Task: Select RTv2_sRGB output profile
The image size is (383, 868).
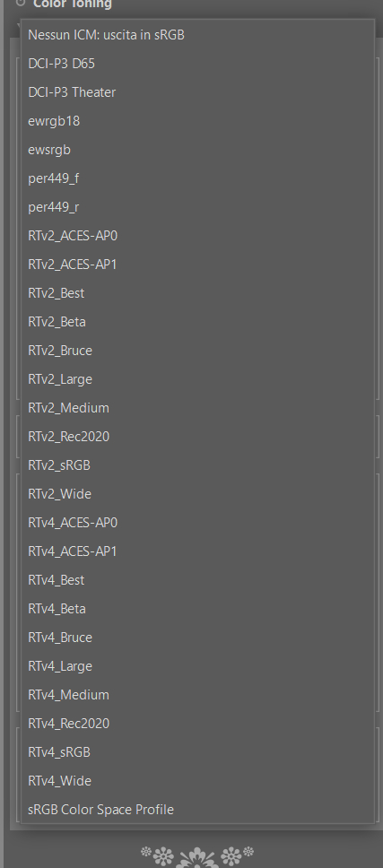Action: pyautogui.click(x=197, y=465)
